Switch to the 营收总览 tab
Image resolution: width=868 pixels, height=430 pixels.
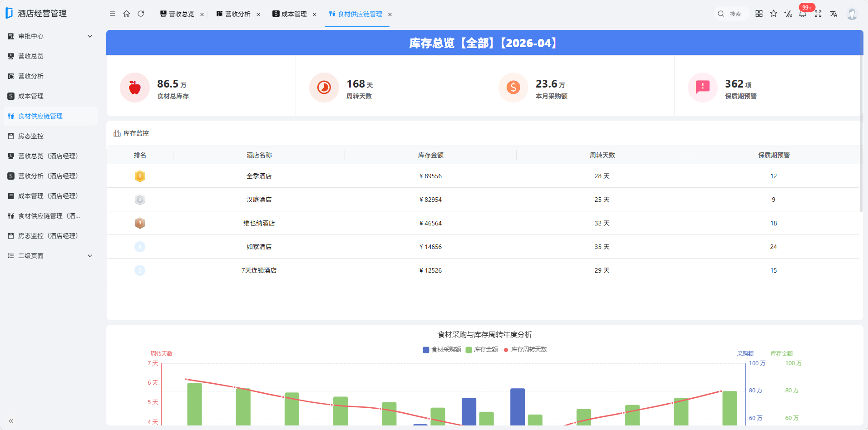[177, 14]
